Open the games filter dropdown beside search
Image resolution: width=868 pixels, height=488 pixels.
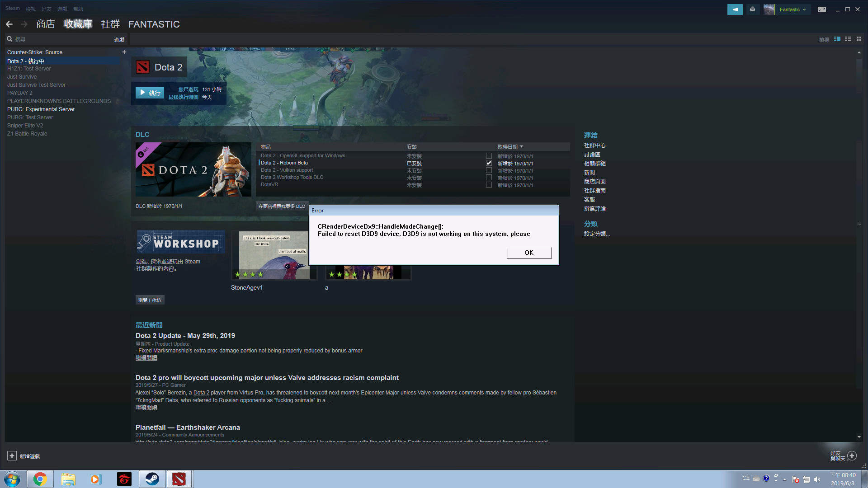click(119, 40)
